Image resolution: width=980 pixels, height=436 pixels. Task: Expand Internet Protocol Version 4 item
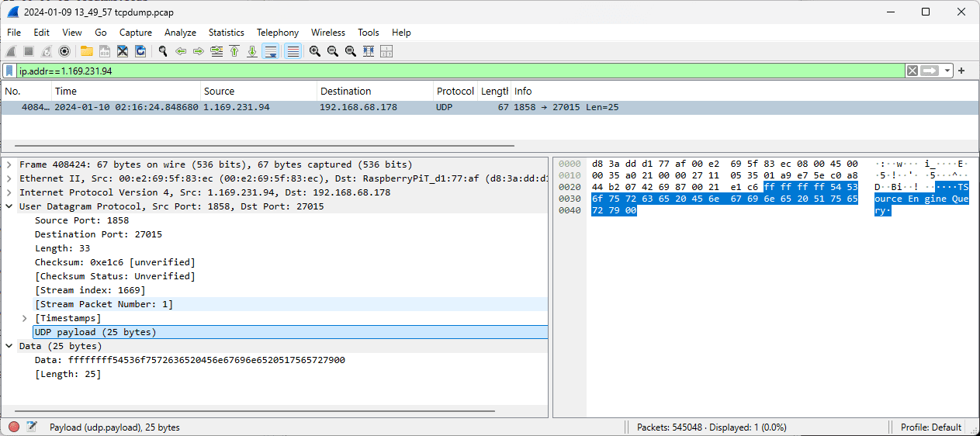coord(9,192)
